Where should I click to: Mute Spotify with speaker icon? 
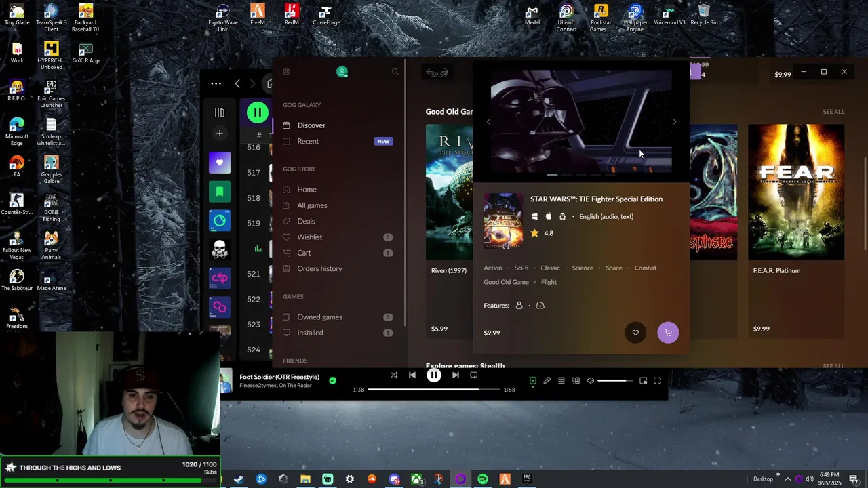coord(590,381)
